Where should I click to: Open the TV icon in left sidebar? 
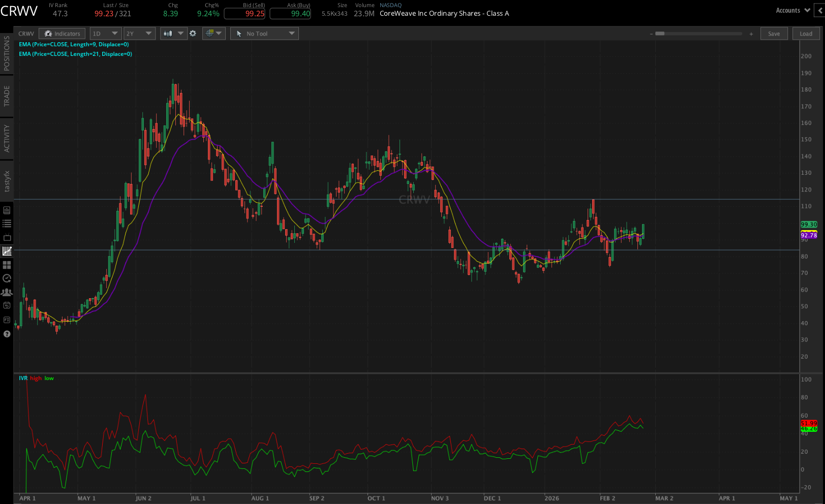[x=7, y=237]
